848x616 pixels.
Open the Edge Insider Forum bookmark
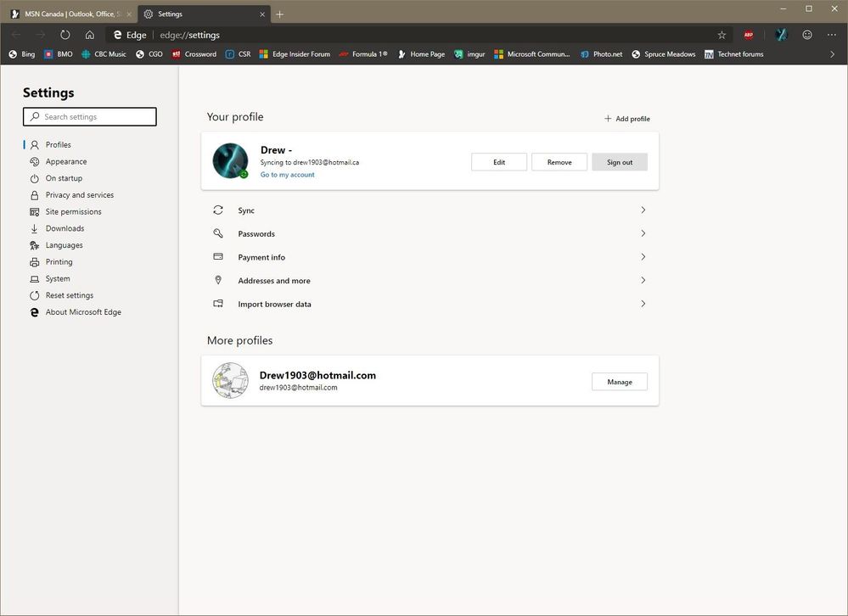(295, 54)
